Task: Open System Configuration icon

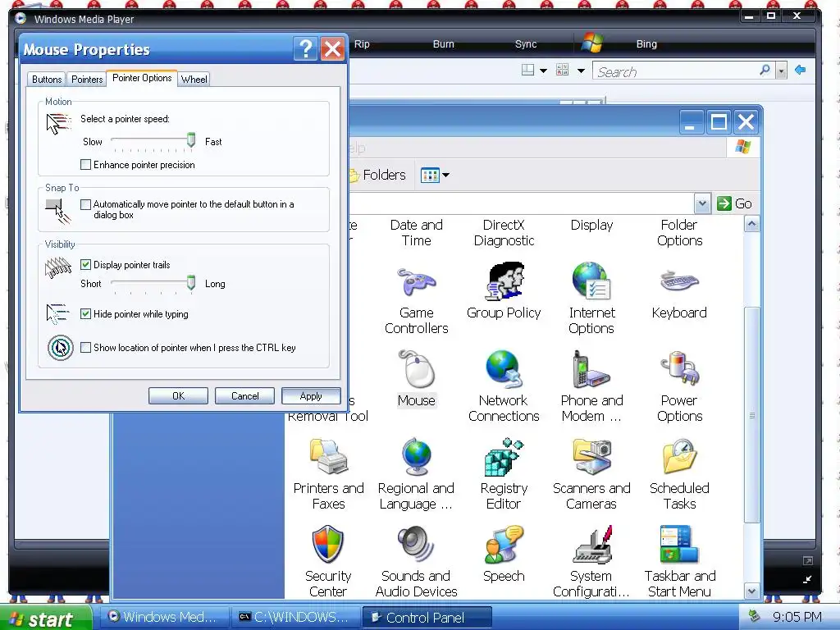Action: (591, 545)
